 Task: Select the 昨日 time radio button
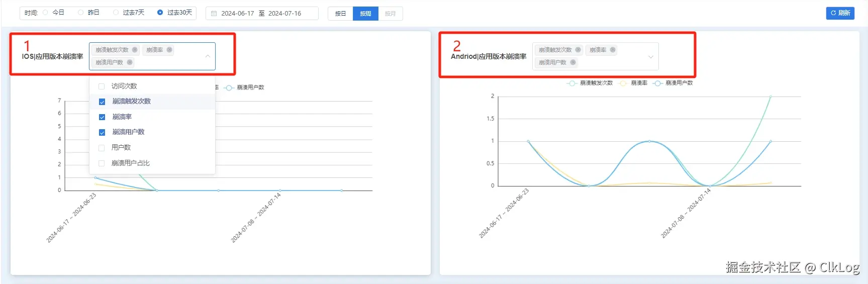click(x=80, y=13)
